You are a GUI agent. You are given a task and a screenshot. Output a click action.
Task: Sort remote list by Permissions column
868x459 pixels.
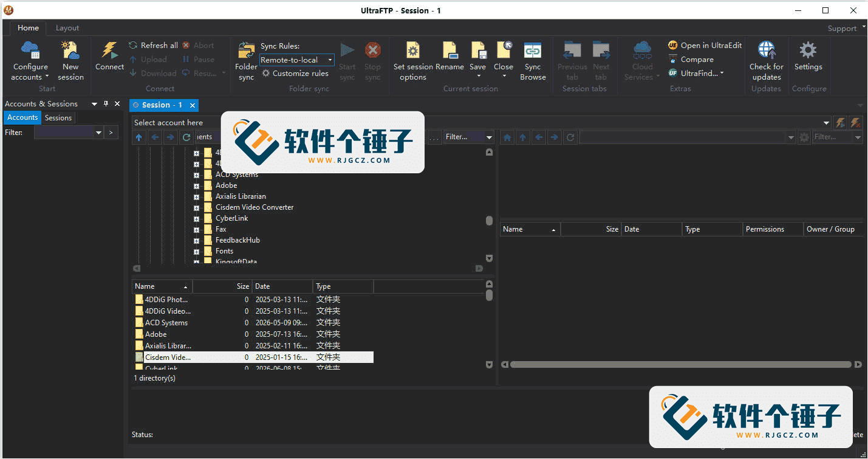tap(773, 229)
